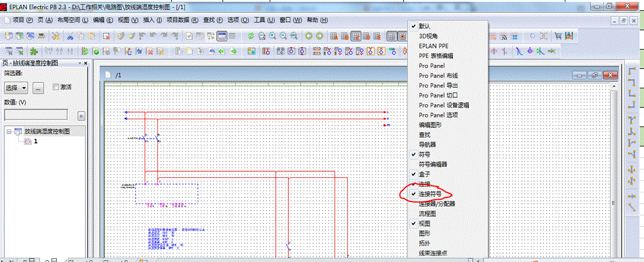Uncheck 连接符号 toolbar in the list
644x262 pixels.
click(430, 194)
